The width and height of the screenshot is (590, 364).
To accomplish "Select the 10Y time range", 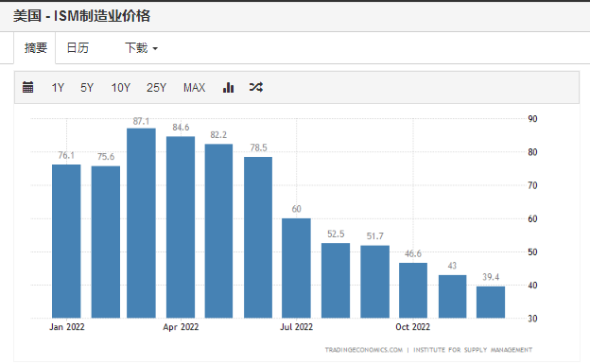I will pyautogui.click(x=120, y=88).
